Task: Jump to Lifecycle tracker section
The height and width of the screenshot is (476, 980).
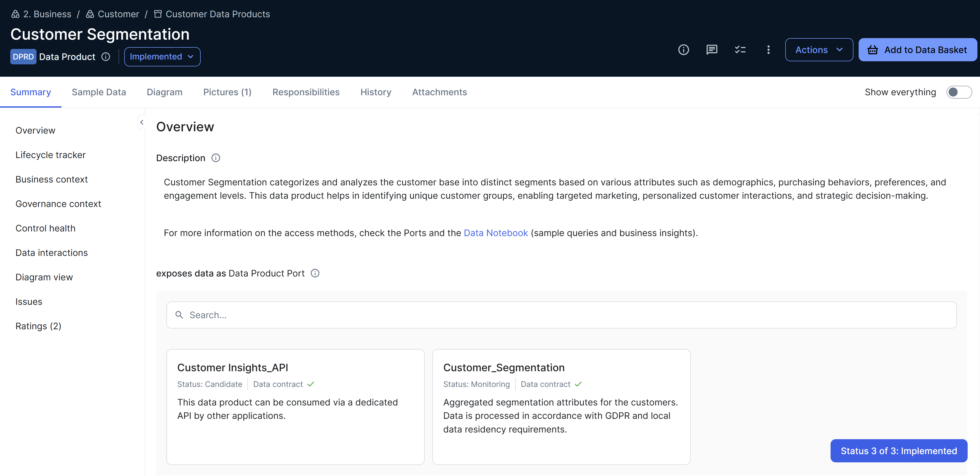Action: pos(50,155)
